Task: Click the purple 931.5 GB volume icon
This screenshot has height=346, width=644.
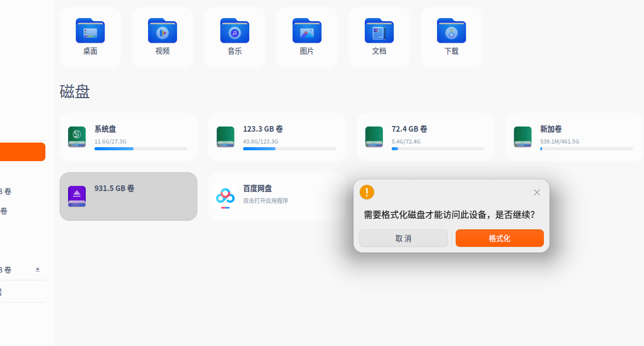Action: click(x=76, y=196)
